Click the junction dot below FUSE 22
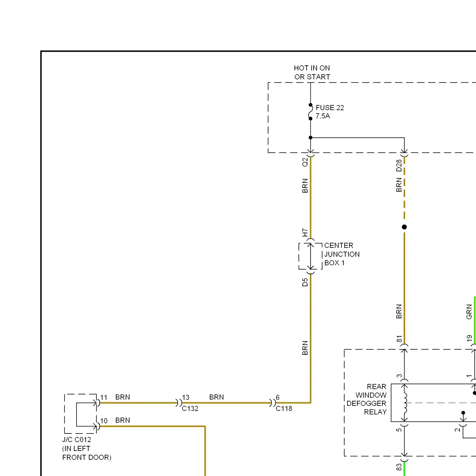The width and height of the screenshot is (476, 476). pos(310,138)
